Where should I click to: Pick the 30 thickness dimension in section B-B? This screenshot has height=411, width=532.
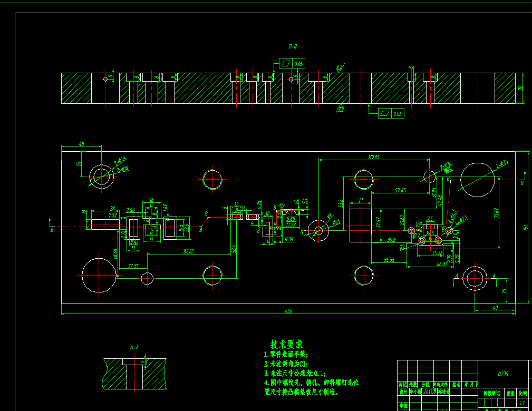coord(520,88)
